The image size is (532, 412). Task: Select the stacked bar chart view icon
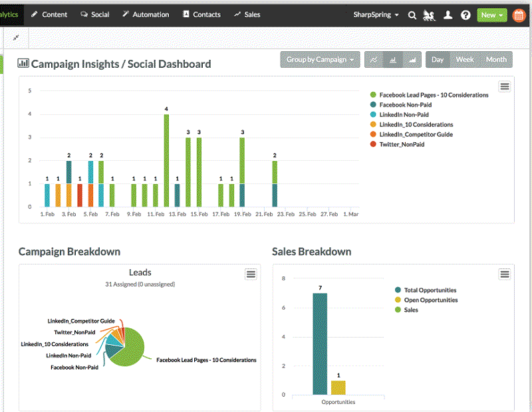pyautogui.click(x=412, y=60)
